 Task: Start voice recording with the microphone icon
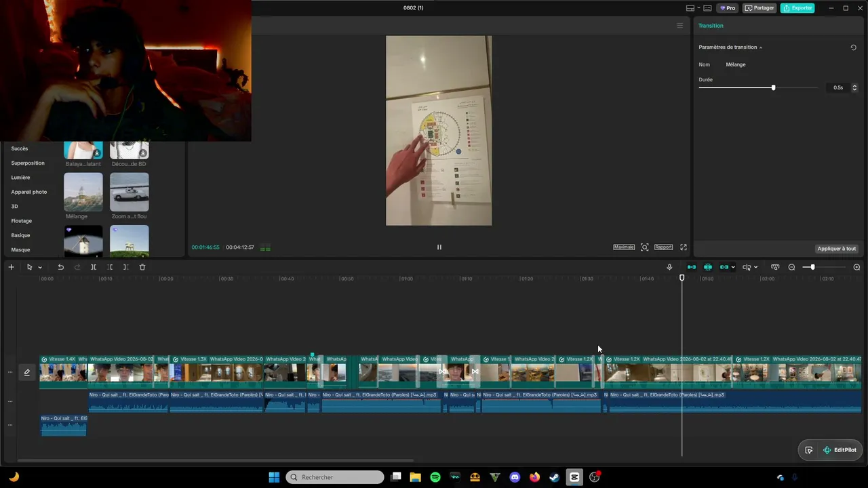669,267
